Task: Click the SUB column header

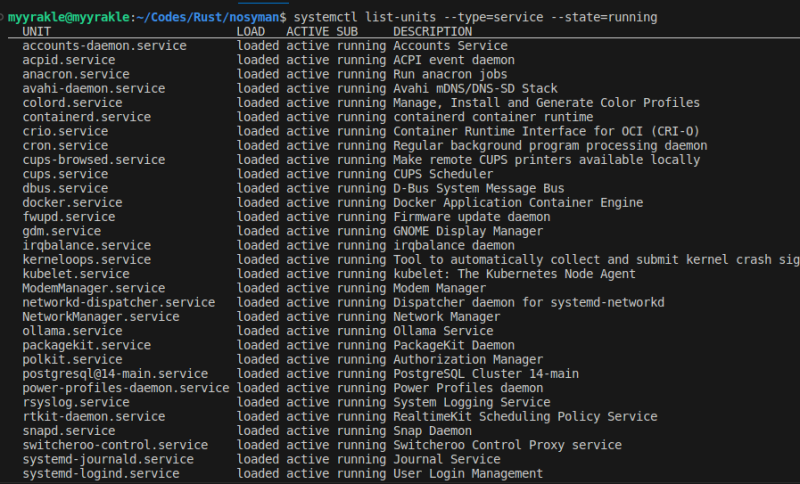Action: [x=347, y=32]
